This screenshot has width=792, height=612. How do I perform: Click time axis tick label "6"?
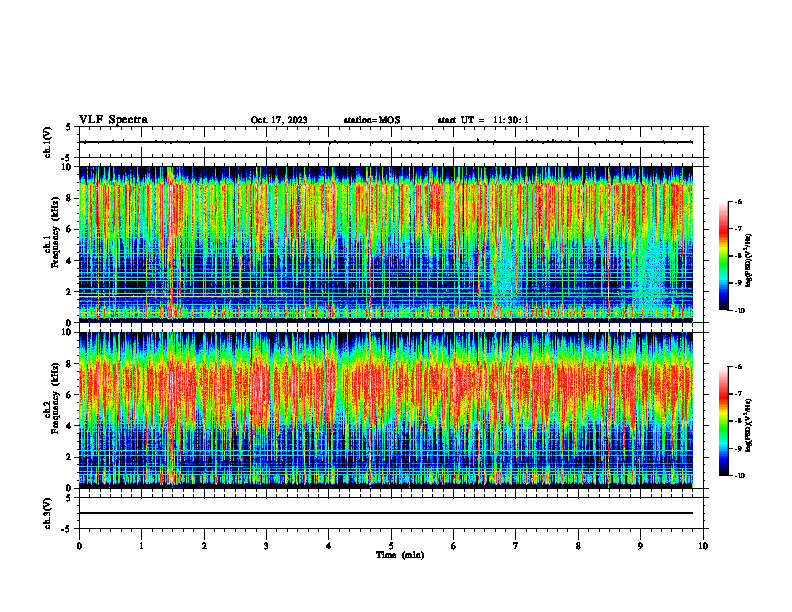[x=454, y=546]
